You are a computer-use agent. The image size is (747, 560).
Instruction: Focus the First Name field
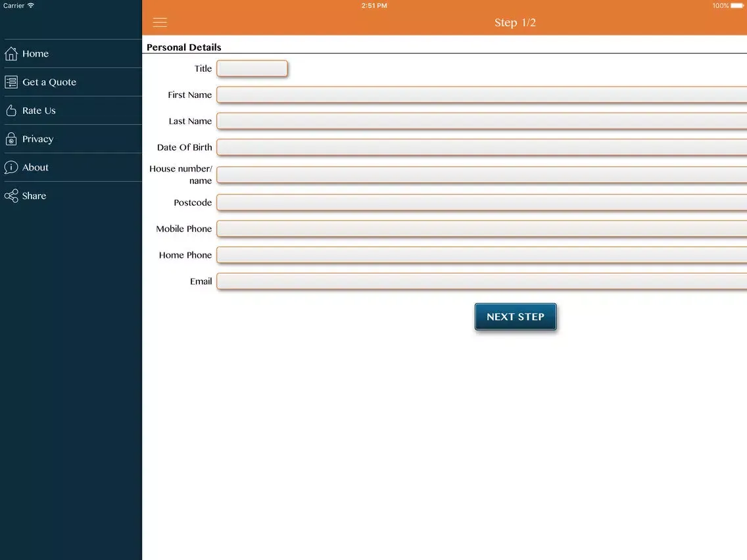click(481, 95)
